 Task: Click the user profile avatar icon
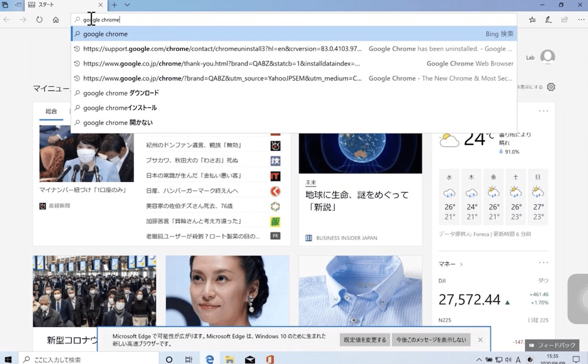click(547, 57)
